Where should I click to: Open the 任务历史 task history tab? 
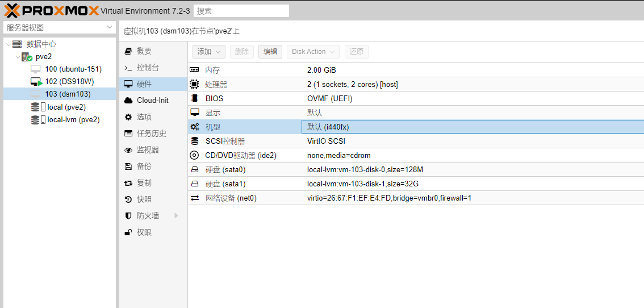pyautogui.click(x=153, y=133)
